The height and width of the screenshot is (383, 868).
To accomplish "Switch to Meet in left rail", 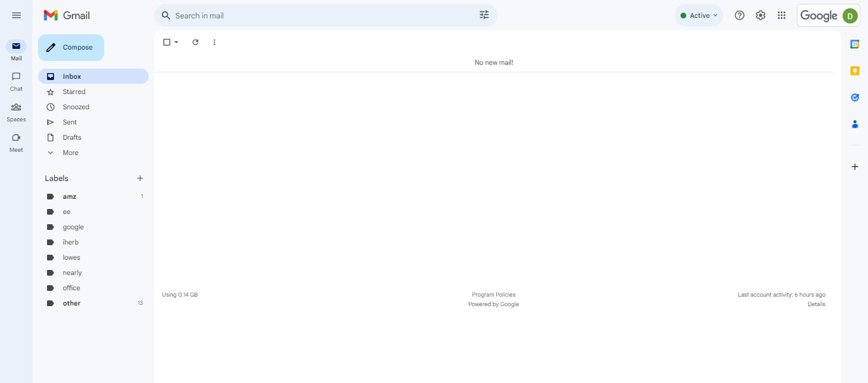I will 16,142.
